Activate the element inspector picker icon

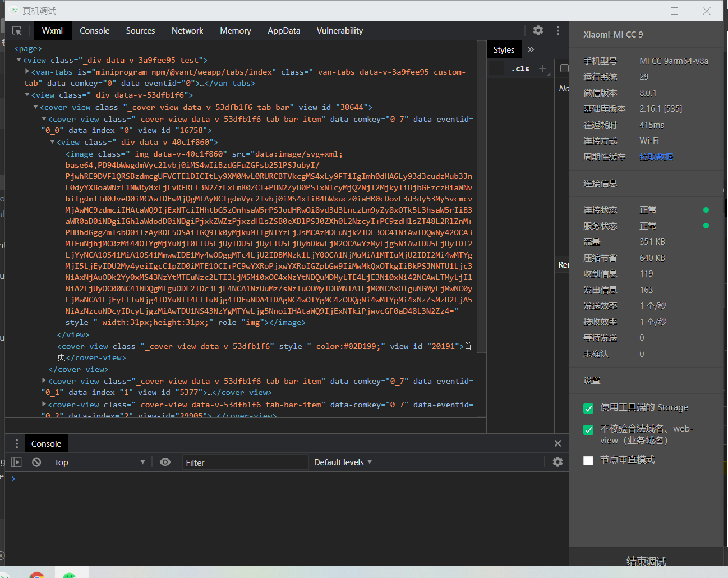pyautogui.click(x=17, y=31)
